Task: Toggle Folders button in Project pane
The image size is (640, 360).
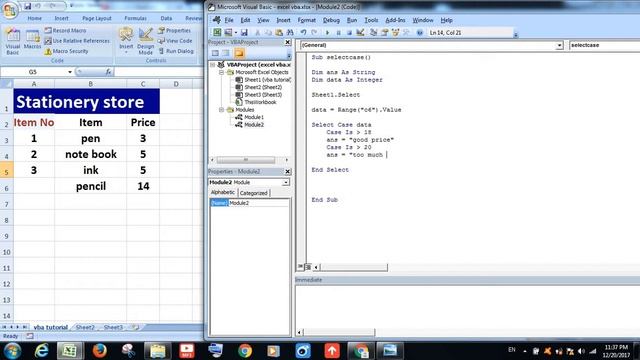Action: tap(239, 53)
